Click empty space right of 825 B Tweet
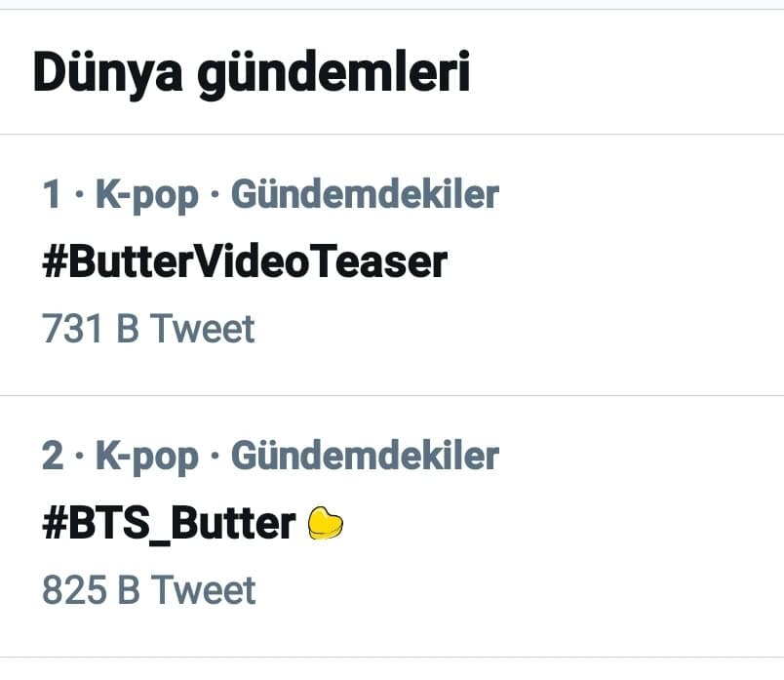784x680 pixels. pyautogui.click(x=517, y=590)
